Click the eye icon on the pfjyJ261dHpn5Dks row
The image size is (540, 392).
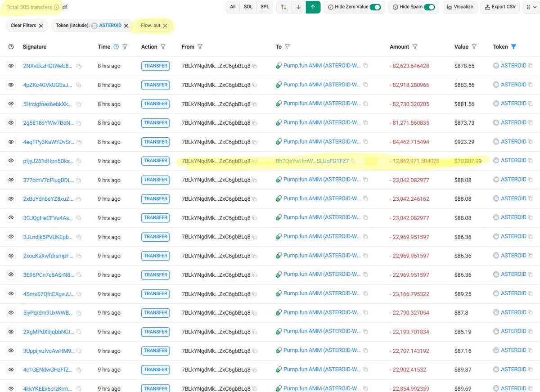click(11, 160)
